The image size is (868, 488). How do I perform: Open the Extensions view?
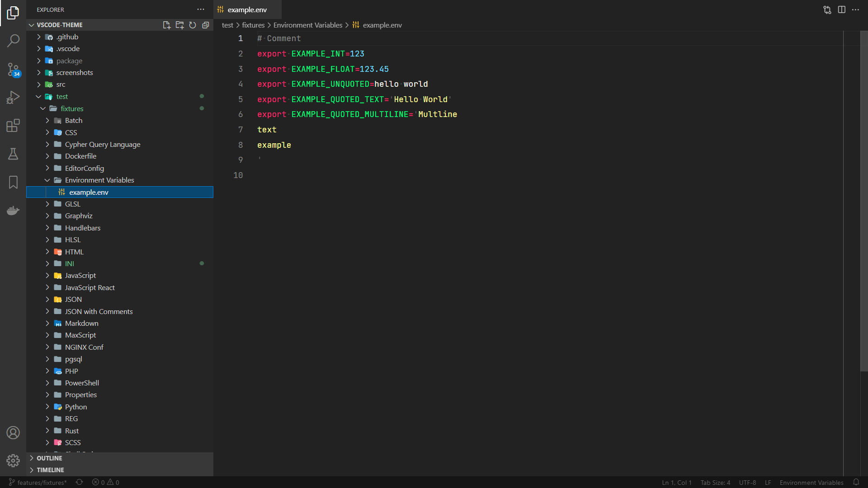point(13,126)
